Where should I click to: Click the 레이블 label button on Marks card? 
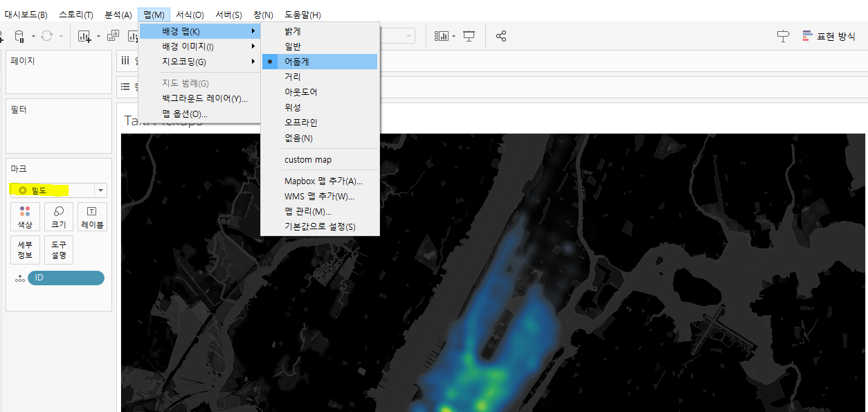click(92, 217)
